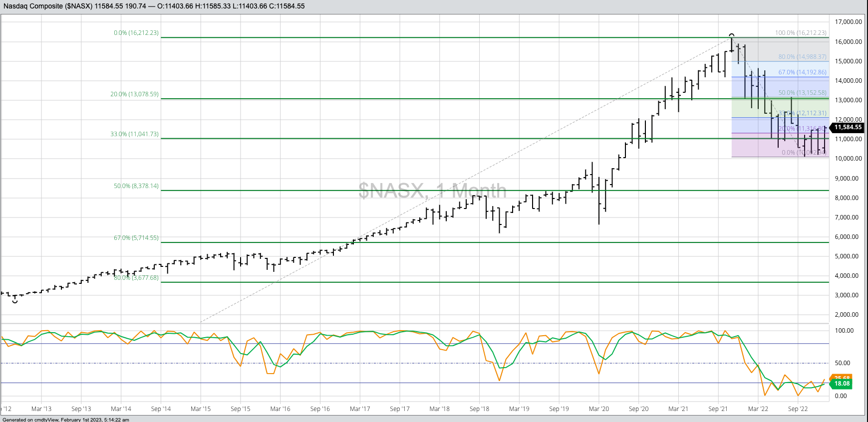The height and width of the screenshot is (422, 868).
Task: Click the Sep '13 date label
Action: coord(81,409)
